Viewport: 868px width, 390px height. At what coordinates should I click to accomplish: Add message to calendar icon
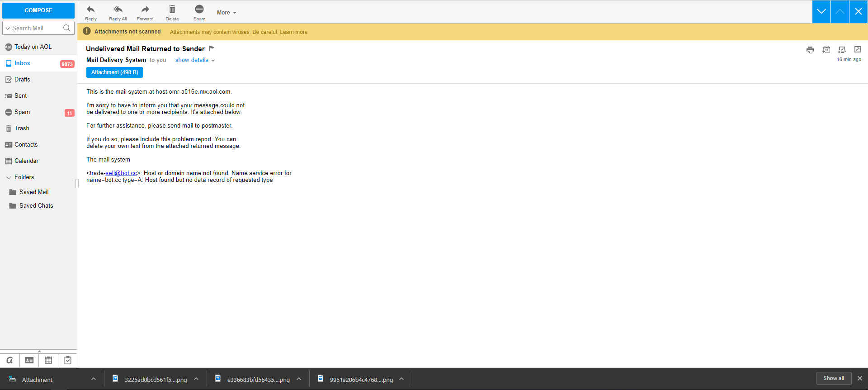coord(826,50)
